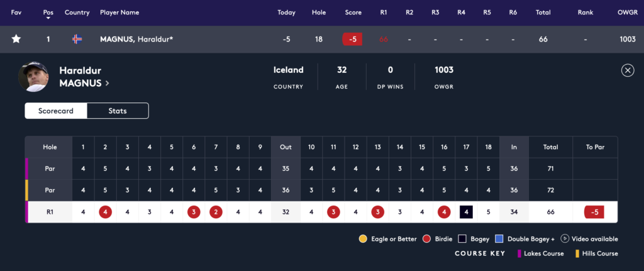644x271 pixels.
Task: Close the player detail panel
Action: pyautogui.click(x=627, y=70)
